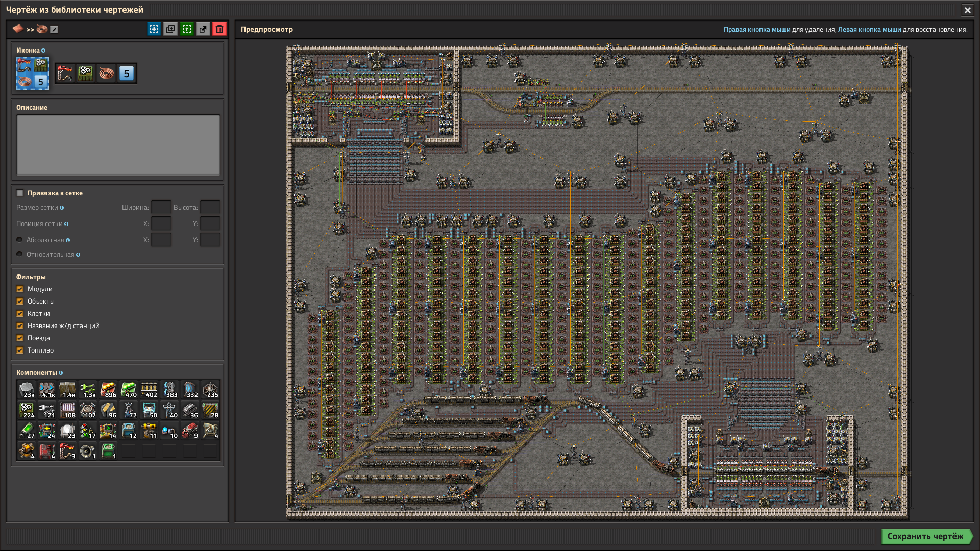Image resolution: width=980 pixels, height=551 pixels.
Task: Click the assembling machine component counted 224
Action: coord(27,410)
